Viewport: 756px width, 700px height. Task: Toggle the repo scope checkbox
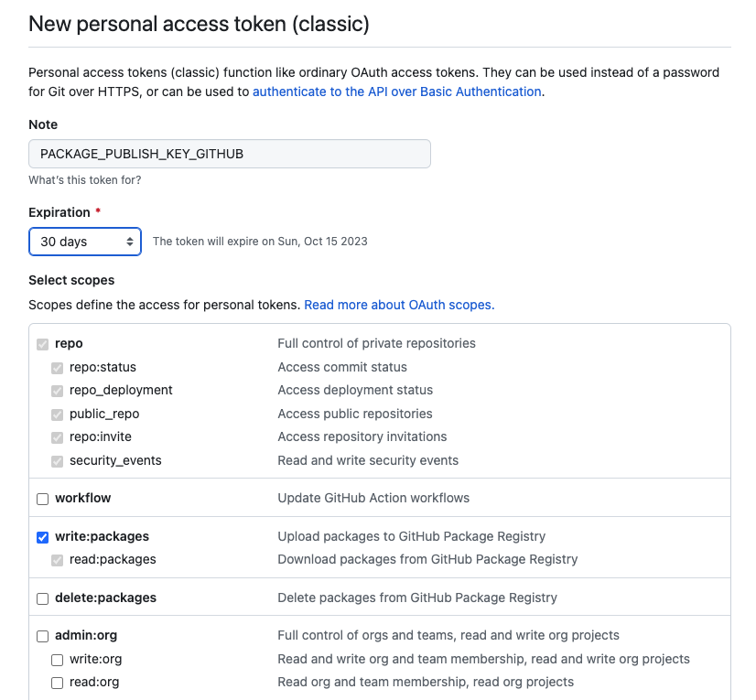pos(42,344)
